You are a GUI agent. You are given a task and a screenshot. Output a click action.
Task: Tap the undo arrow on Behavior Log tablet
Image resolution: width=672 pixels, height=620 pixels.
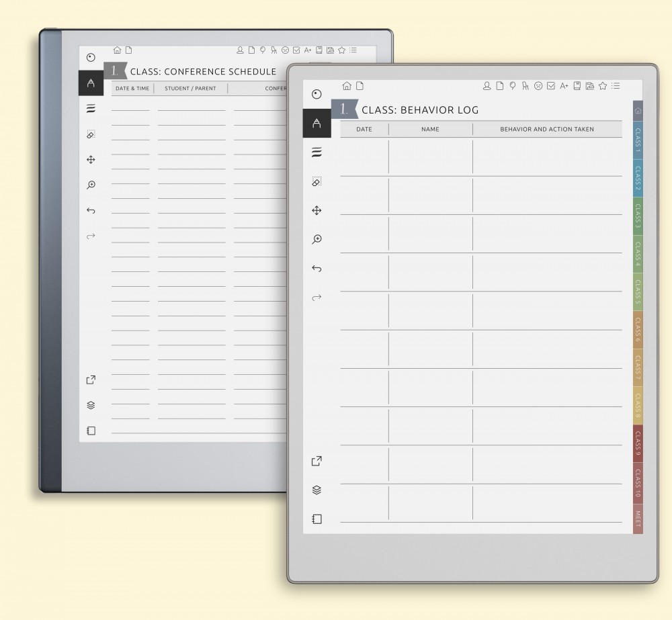[x=317, y=269]
